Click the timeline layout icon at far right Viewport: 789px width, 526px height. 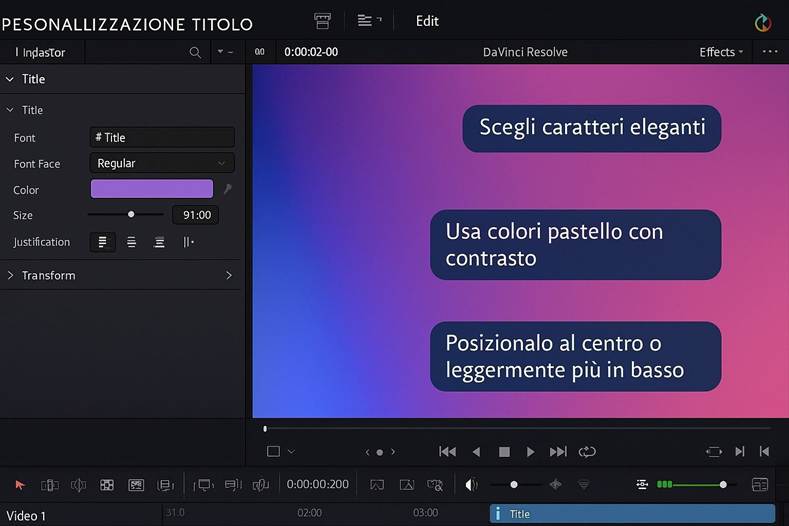tap(760, 485)
